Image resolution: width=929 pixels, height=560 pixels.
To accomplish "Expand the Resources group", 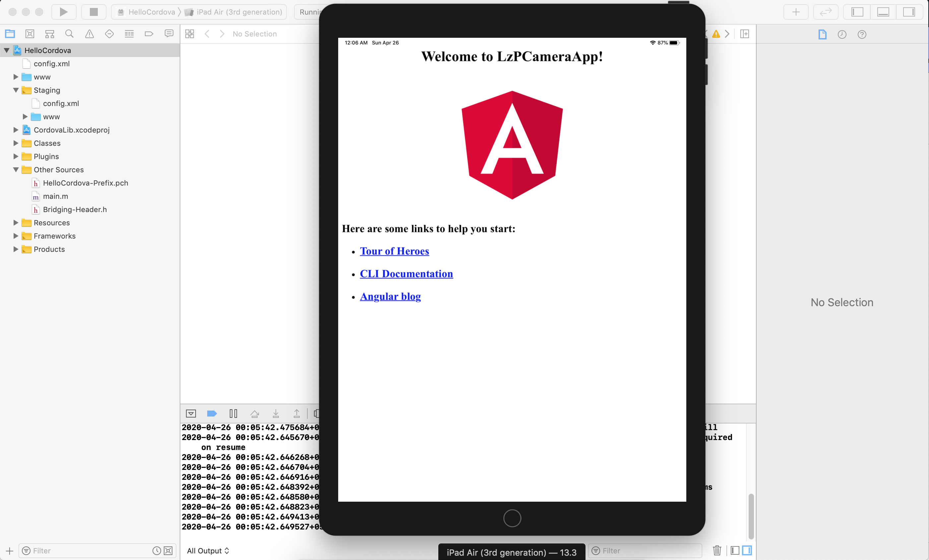I will [x=16, y=223].
